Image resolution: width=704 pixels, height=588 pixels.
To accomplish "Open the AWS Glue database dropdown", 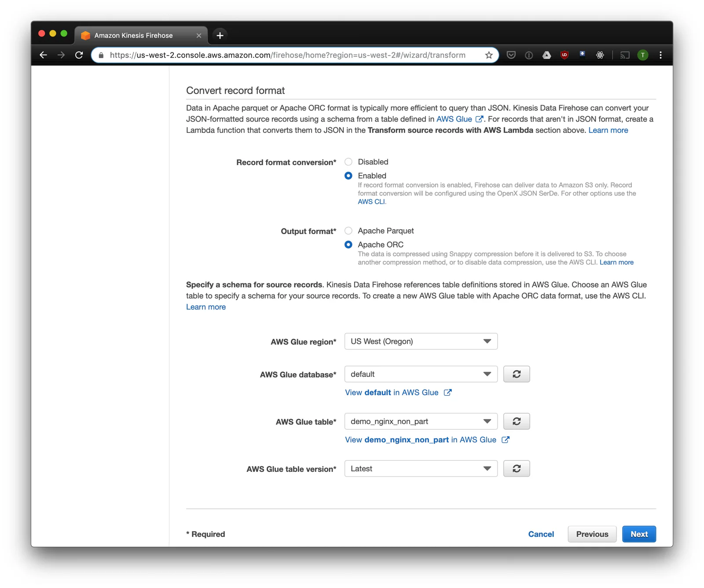I will [421, 374].
